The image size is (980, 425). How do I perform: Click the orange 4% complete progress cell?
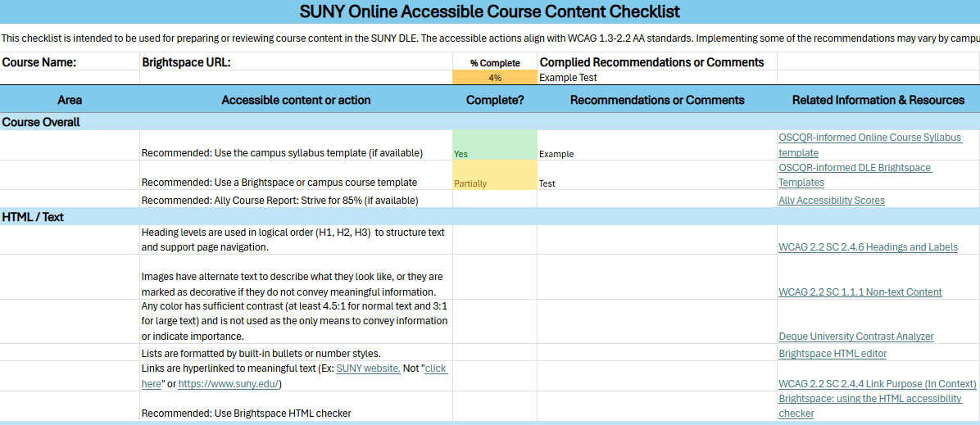494,78
